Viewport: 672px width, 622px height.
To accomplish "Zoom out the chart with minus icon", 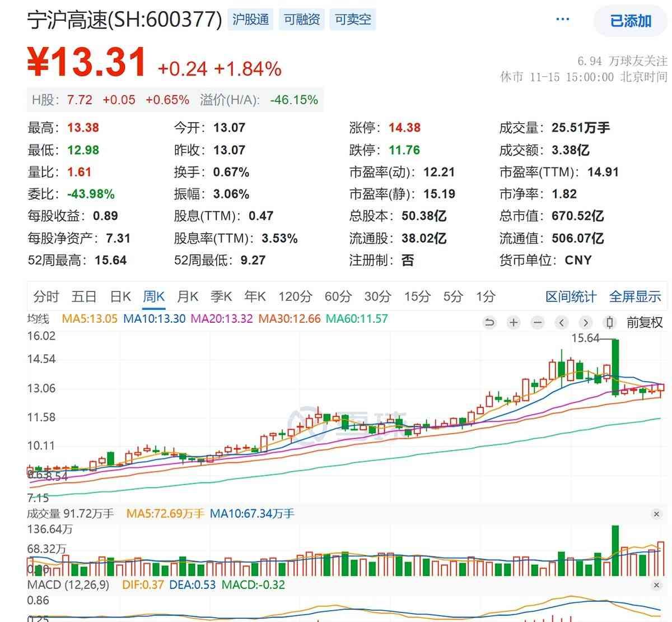I will [538, 323].
